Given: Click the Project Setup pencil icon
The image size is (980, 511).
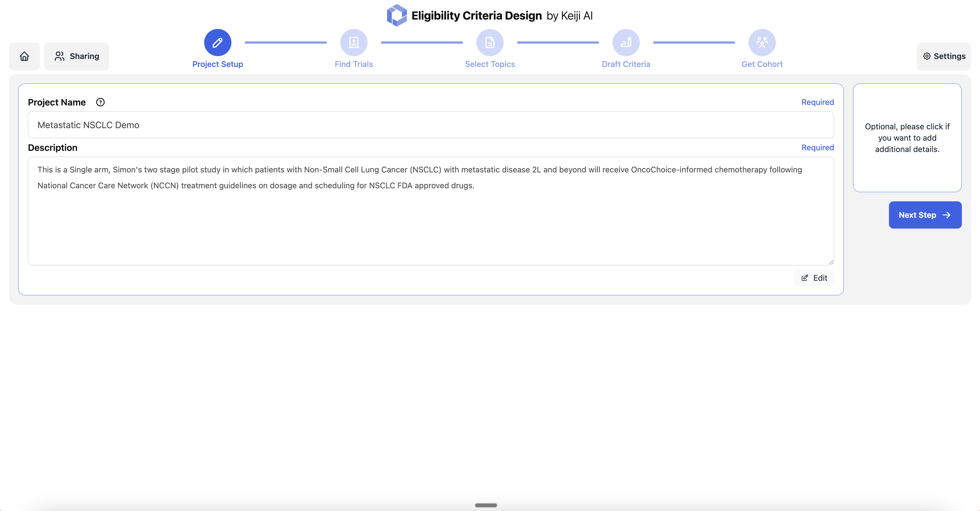Looking at the screenshot, I should (x=217, y=43).
